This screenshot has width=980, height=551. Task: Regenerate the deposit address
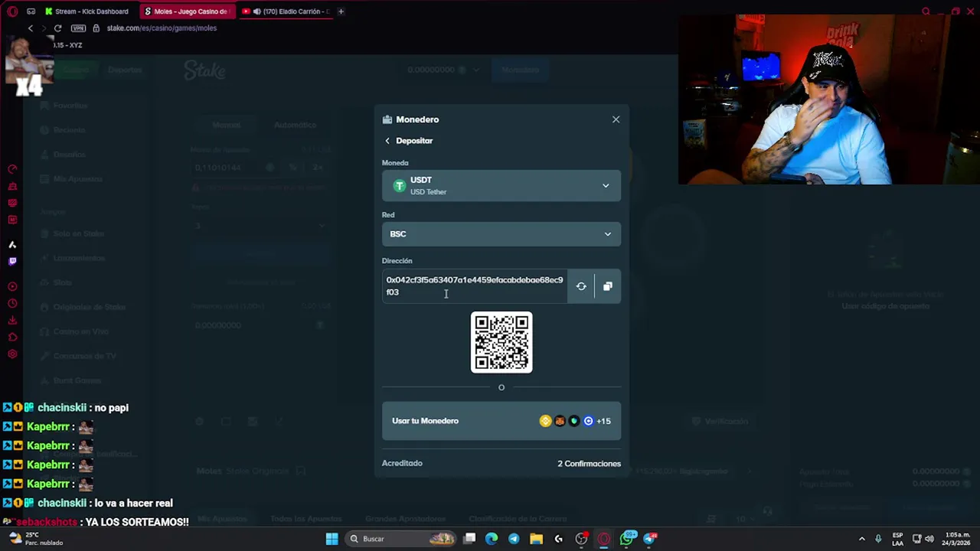click(581, 286)
